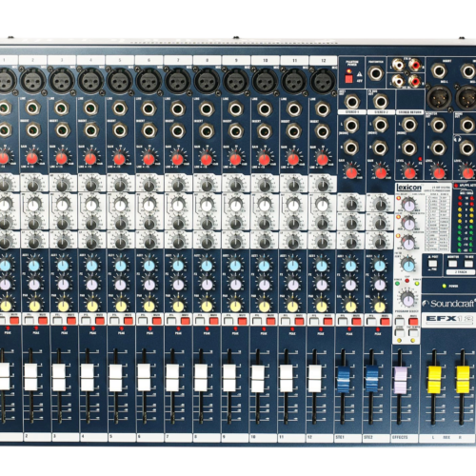Viewport: 476px width, 476px height.
Task: Click the yellow Mix R master fader
Action: coord(463,379)
